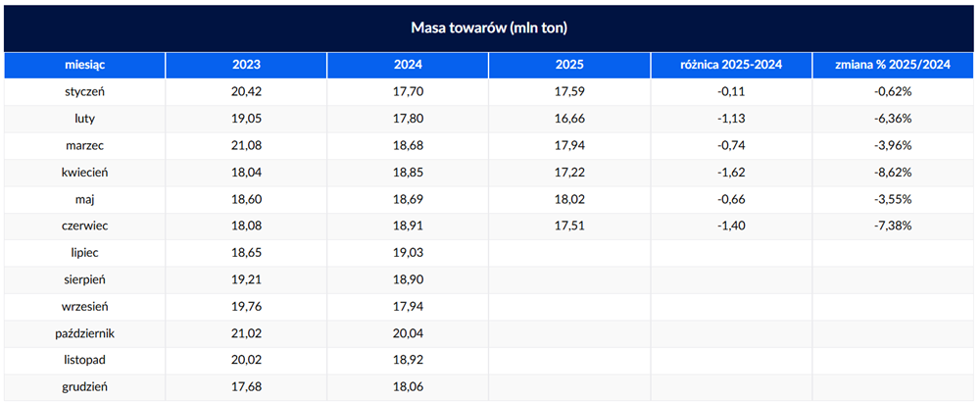Viewport: 980px width, 403px height.
Task: Click the "Masa towarów (mln ton)" title
Action: coord(489,28)
